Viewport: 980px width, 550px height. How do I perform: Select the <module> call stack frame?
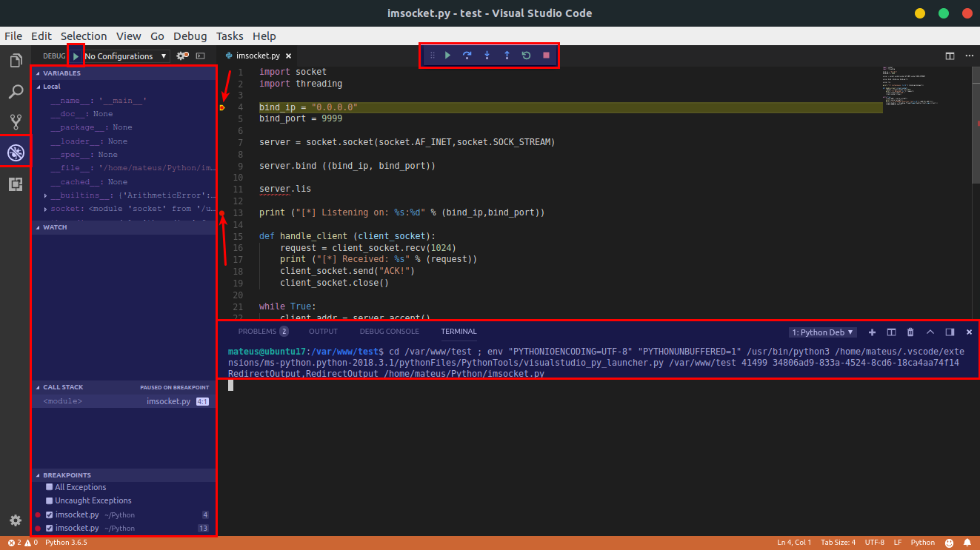click(x=123, y=401)
